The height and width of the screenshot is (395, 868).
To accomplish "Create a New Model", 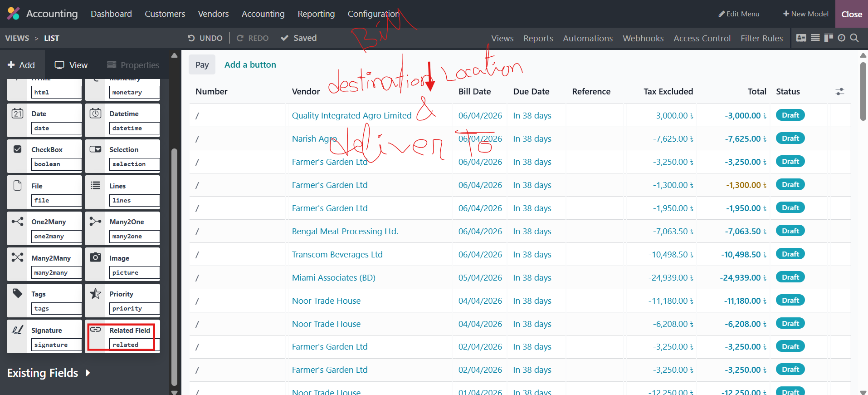I will [805, 14].
